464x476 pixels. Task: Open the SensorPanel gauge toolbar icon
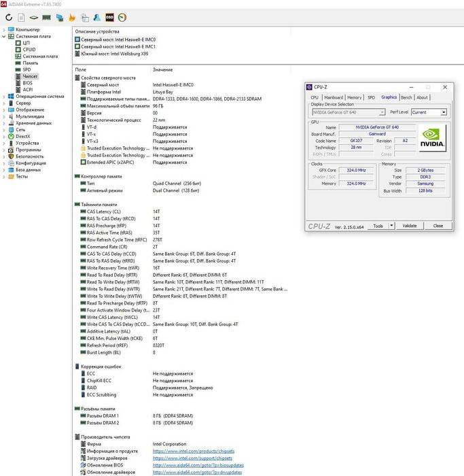click(122, 17)
